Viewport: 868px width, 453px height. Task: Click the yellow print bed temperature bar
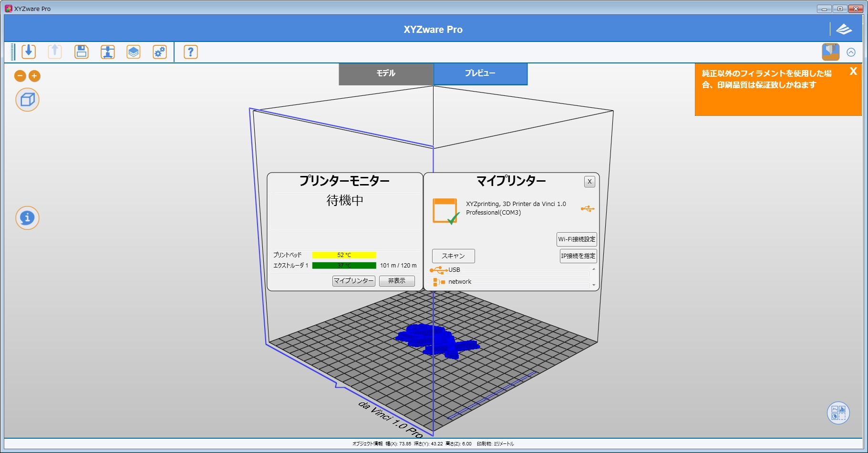(x=344, y=255)
